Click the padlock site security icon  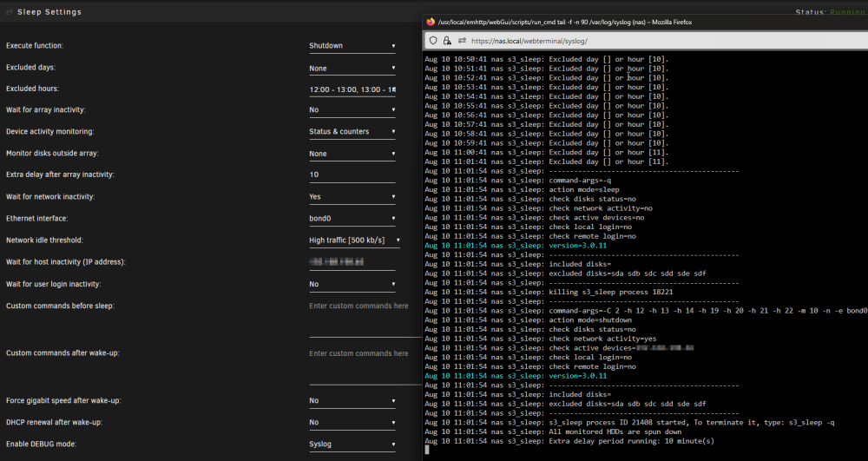tap(447, 41)
